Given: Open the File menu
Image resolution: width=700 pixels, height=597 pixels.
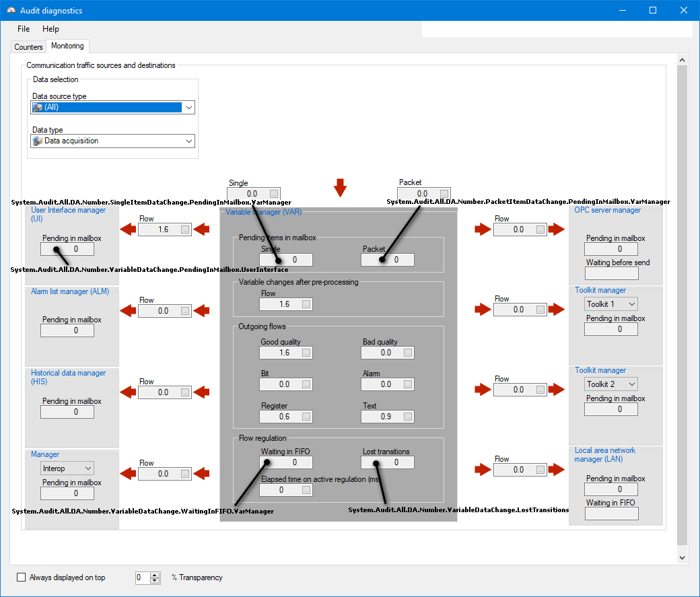Looking at the screenshot, I should tap(24, 29).
